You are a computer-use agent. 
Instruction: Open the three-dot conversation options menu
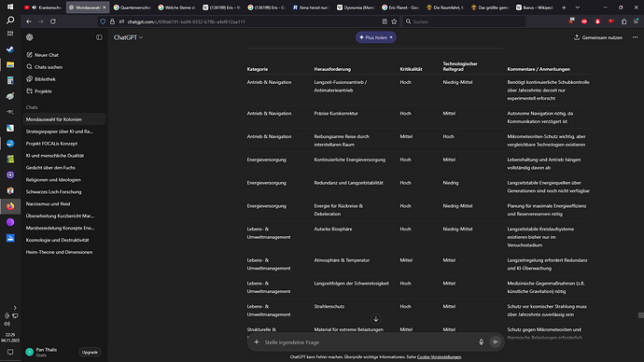tap(635, 37)
